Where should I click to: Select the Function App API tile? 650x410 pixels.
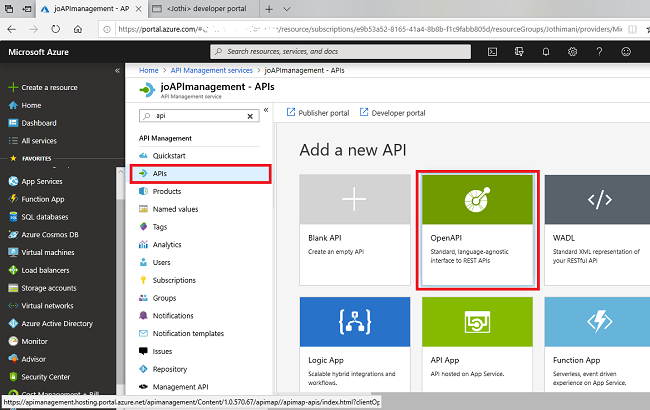pyautogui.click(x=597, y=344)
